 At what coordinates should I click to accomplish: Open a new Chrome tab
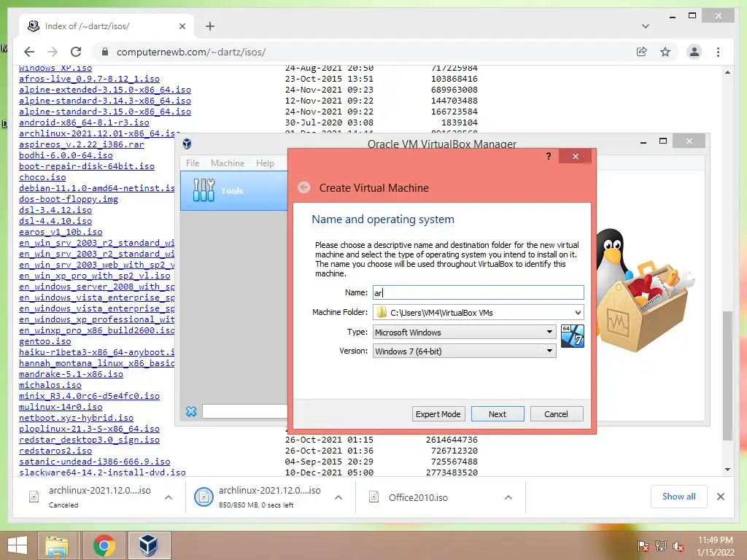[210, 26]
